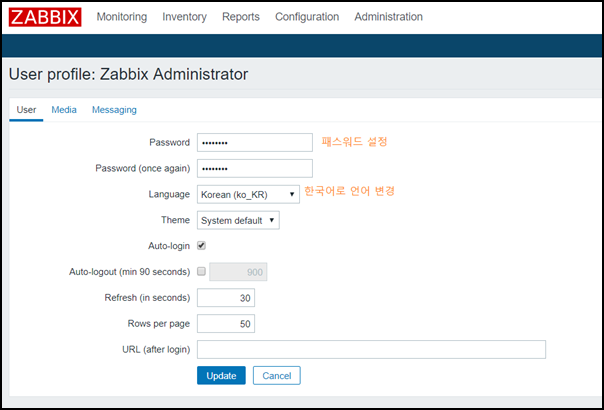Click the Rows per page field
This screenshot has height=410, width=604.
226,324
